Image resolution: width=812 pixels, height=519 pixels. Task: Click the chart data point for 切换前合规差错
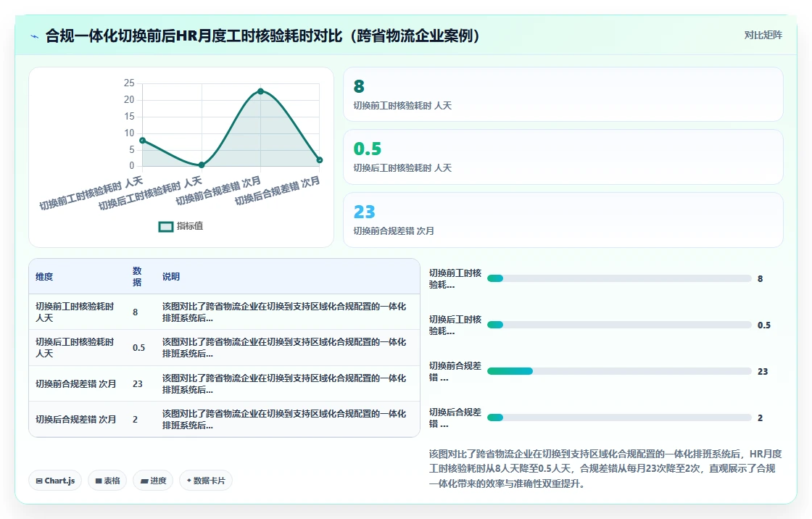coord(260,91)
